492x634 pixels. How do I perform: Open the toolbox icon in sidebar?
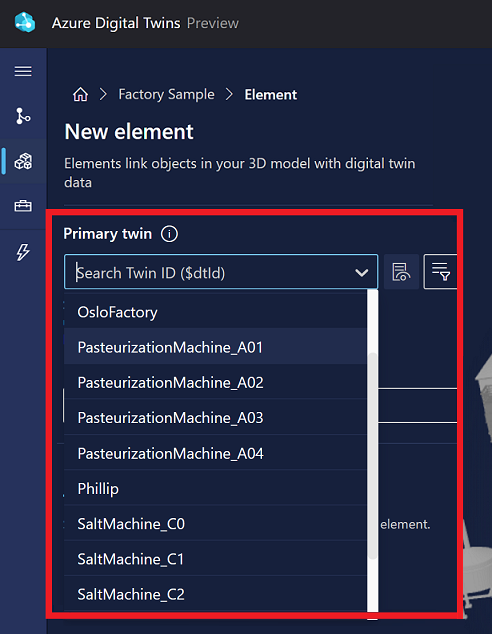pos(23,206)
